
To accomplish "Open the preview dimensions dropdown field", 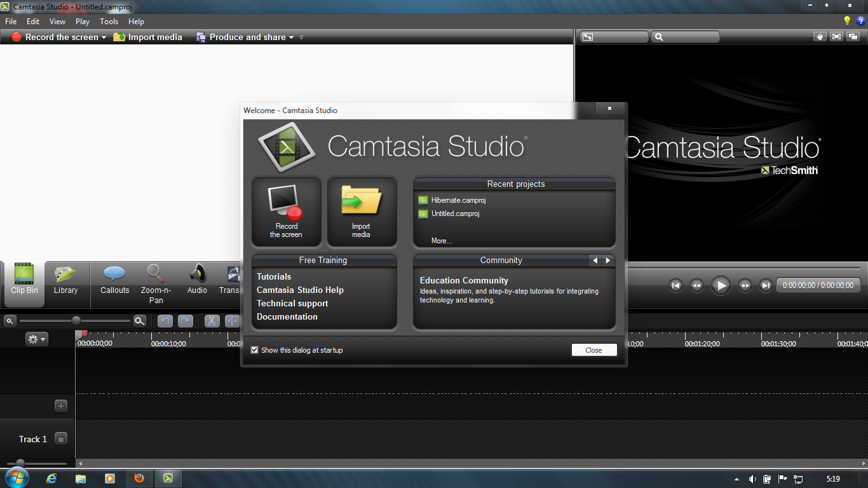I will [614, 37].
